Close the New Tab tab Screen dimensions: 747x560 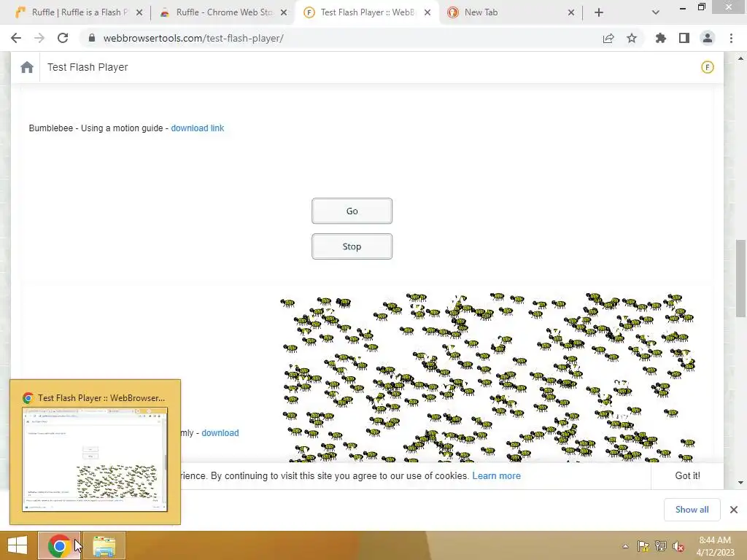coord(571,12)
